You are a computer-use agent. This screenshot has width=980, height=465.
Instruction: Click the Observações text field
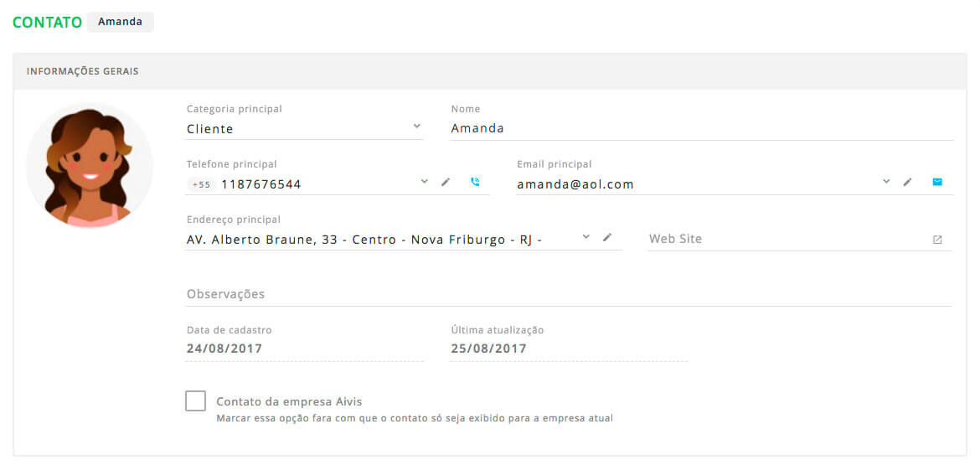click(569, 294)
